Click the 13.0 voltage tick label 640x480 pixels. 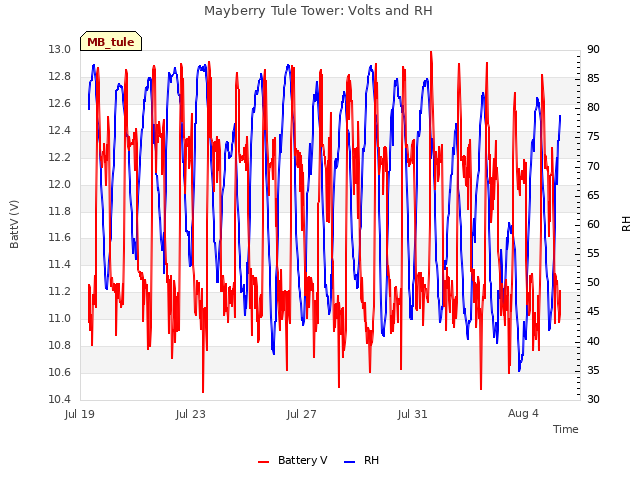(60, 50)
